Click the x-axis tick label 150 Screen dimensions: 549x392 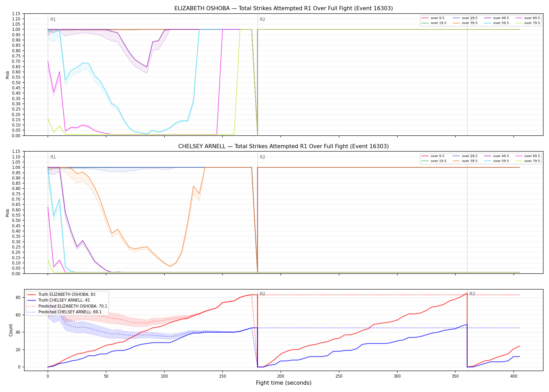pos(222,376)
